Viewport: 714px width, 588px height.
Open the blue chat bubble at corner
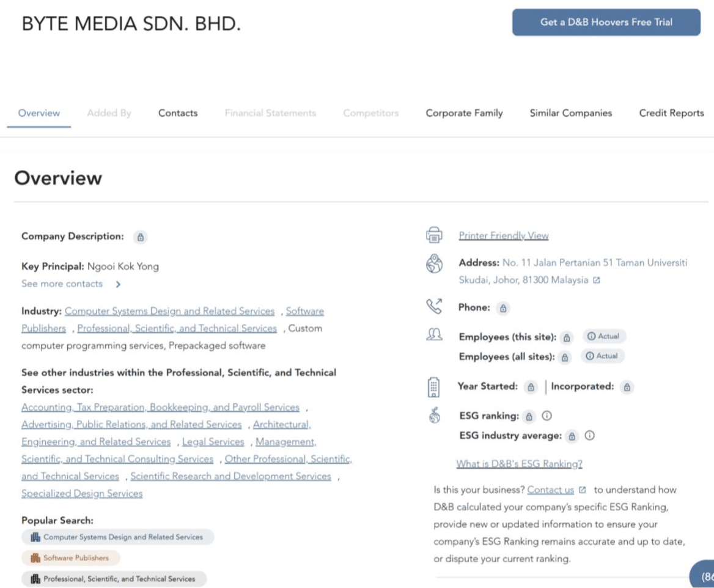tap(702, 575)
